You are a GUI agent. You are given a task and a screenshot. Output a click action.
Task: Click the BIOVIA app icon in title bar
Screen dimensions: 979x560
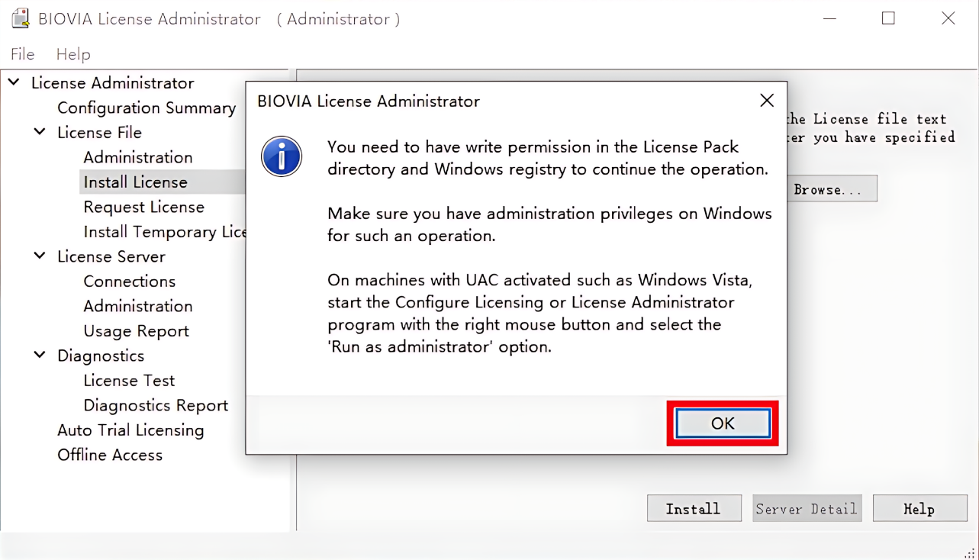(x=20, y=18)
